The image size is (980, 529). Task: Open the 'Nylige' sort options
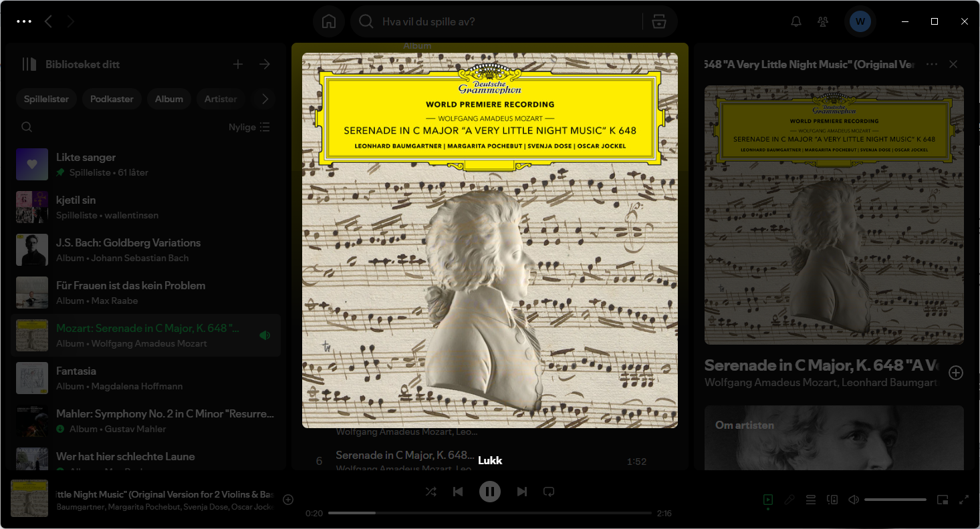[x=249, y=127]
